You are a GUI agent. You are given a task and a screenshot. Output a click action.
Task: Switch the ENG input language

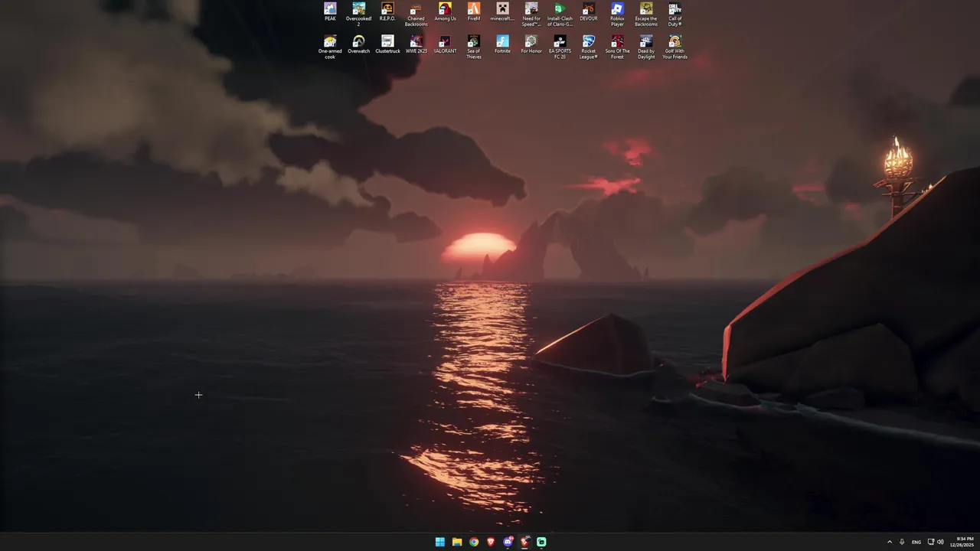(x=916, y=542)
